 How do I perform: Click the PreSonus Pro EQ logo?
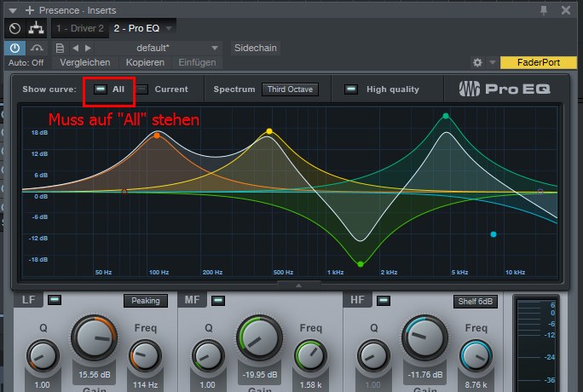point(505,89)
